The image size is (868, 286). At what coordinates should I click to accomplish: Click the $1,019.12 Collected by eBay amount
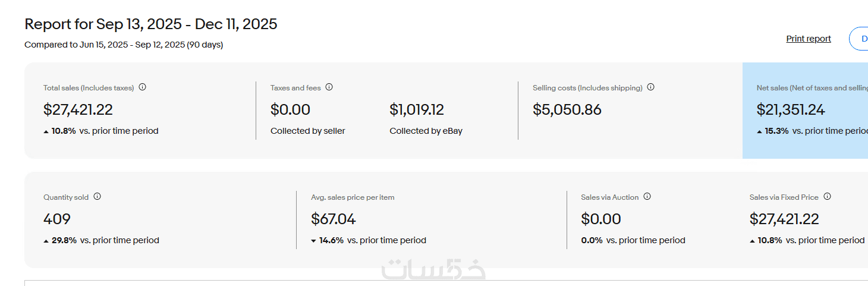click(416, 110)
